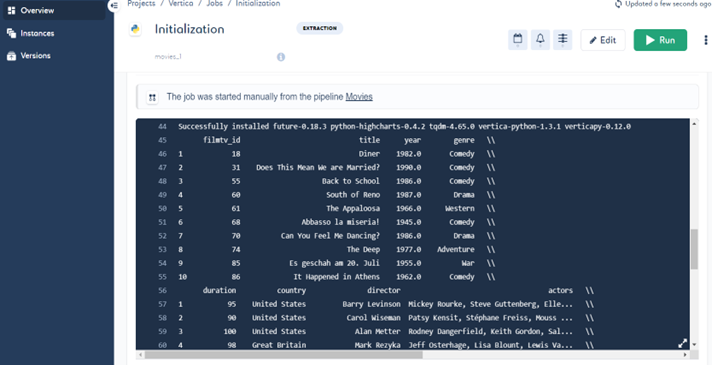Open the pipeline settings icon button
Image resolution: width=712 pixels, height=365 pixels.
pyautogui.click(x=563, y=40)
